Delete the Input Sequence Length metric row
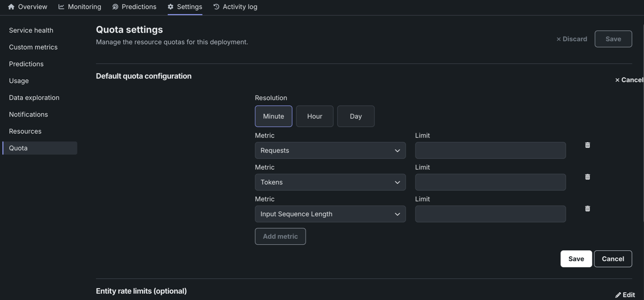This screenshot has height=300, width=644. pyautogui.click(x=587, y=209)
